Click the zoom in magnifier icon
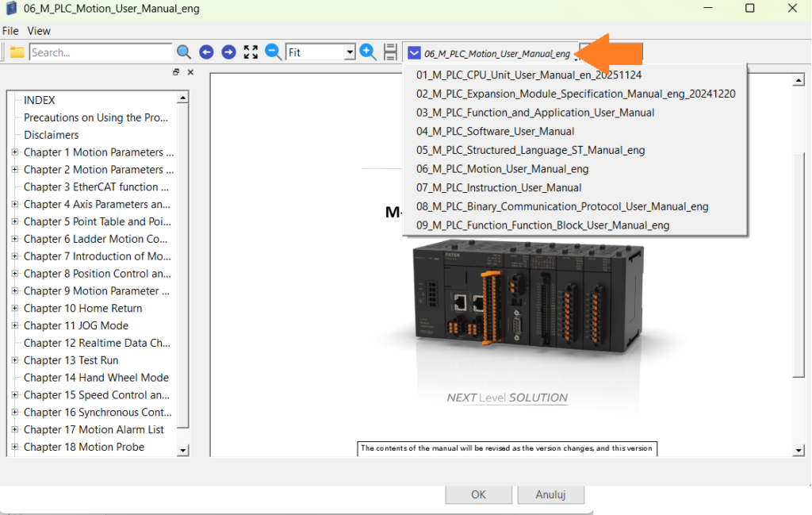This screenshot has width=812, height=515. click(x=368, y=52)
